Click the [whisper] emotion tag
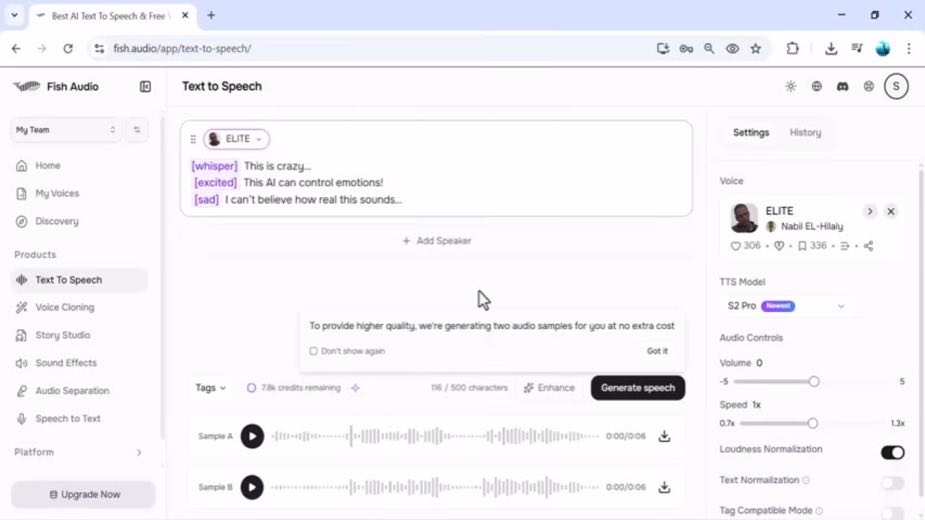 click(214, 166)
